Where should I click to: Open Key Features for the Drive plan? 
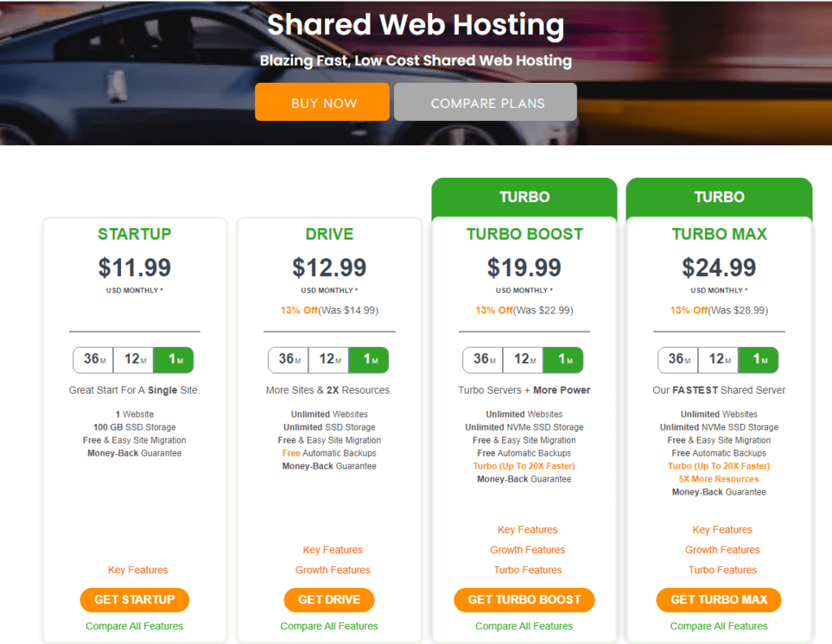coord(332,549)
